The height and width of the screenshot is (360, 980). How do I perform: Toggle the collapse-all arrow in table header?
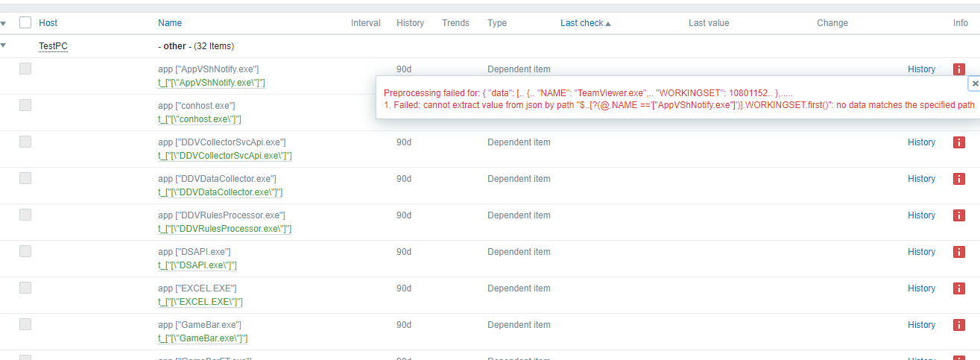click(x=4, y=23)
